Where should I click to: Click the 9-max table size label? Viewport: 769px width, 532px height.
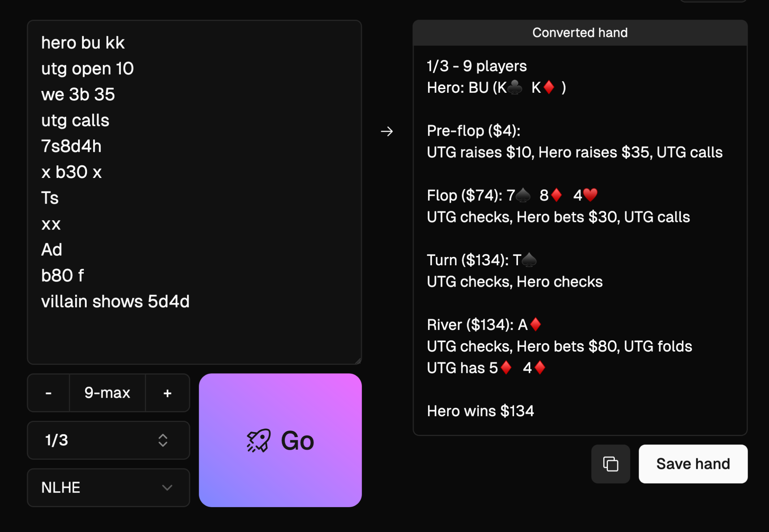[x=107, y=393]
